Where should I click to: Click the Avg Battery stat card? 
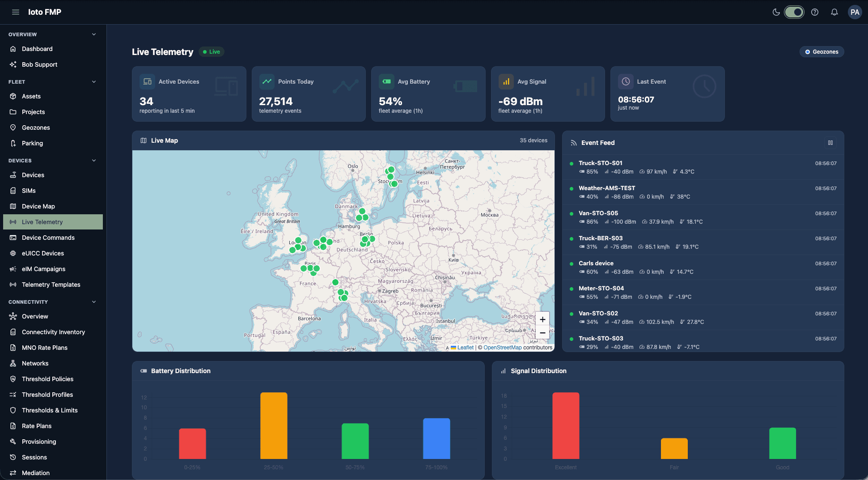pyautogui.click(x=428, y=94)
